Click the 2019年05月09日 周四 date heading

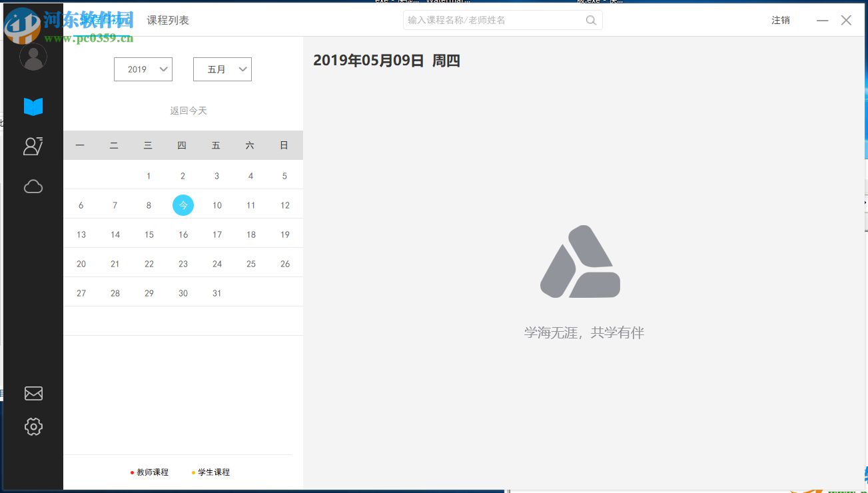pos(387,61)
